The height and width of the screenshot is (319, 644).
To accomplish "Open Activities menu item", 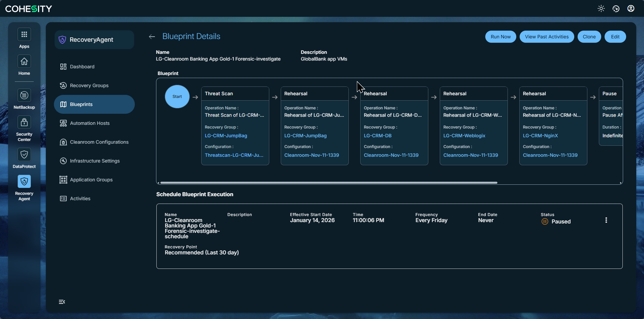I will (x=94, y=199).
